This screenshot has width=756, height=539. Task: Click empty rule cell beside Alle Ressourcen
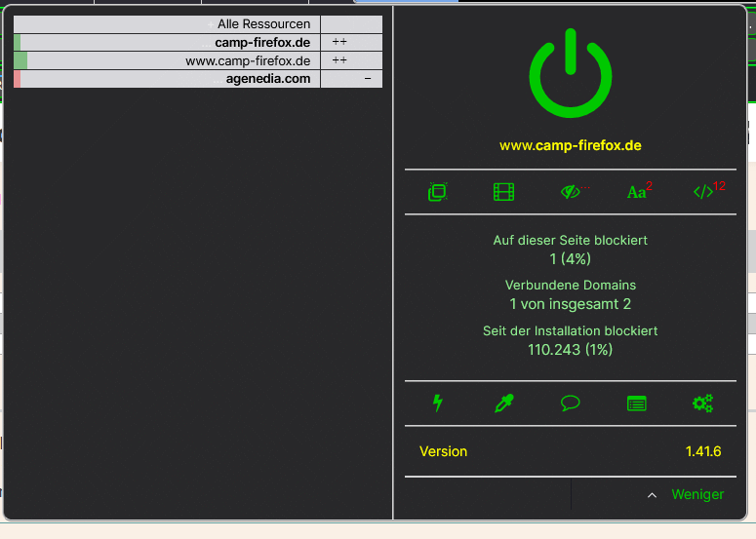[x=351, y=24]
